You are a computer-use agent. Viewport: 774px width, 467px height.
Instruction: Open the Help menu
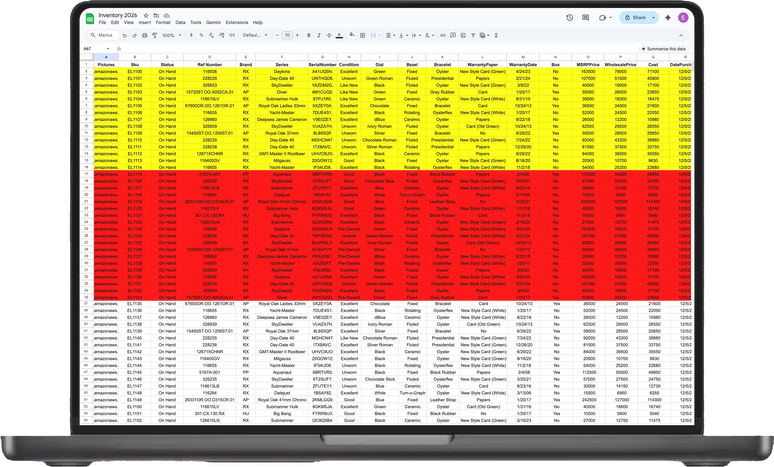[258, 23]
